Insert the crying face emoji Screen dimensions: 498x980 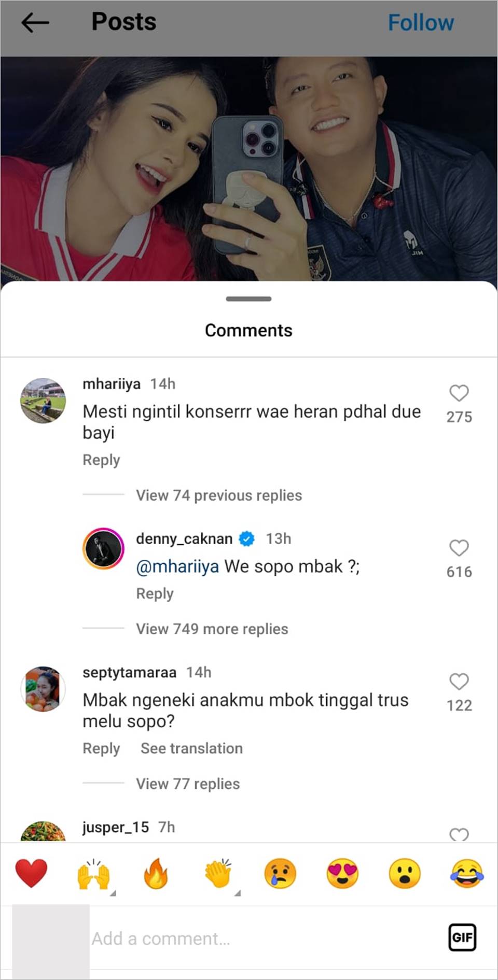pyautogui.click(x=280, y=874)
